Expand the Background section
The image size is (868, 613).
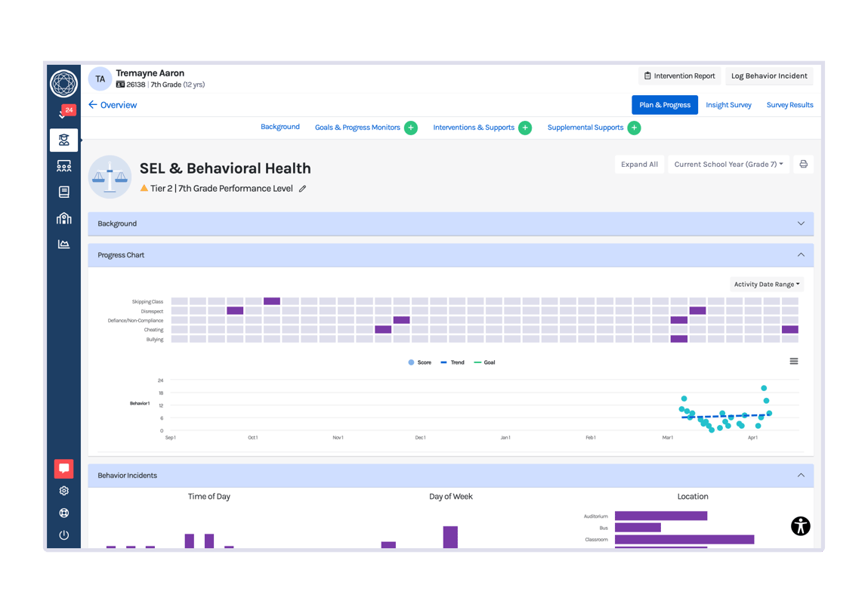[x=801, y=223]
